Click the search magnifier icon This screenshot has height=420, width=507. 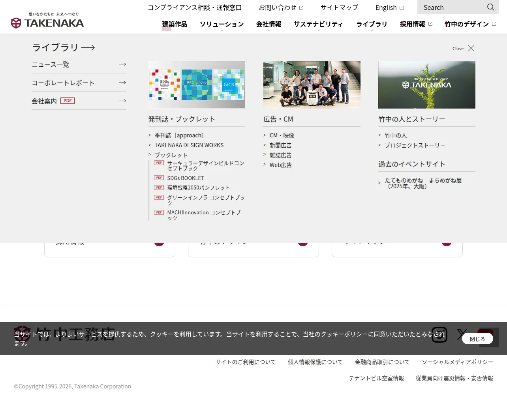point(491,7)
